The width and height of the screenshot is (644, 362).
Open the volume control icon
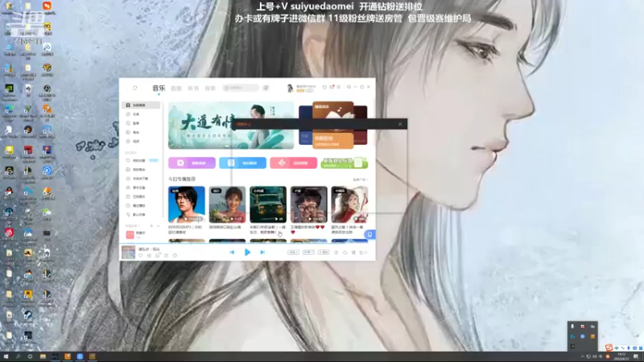tap(336, 253)
